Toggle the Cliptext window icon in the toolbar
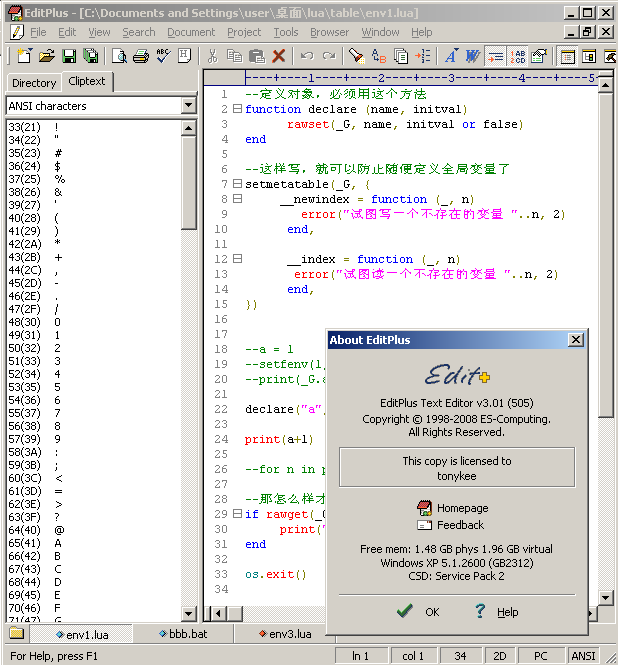The image size is (618, 665). click(x=567, y=56)
